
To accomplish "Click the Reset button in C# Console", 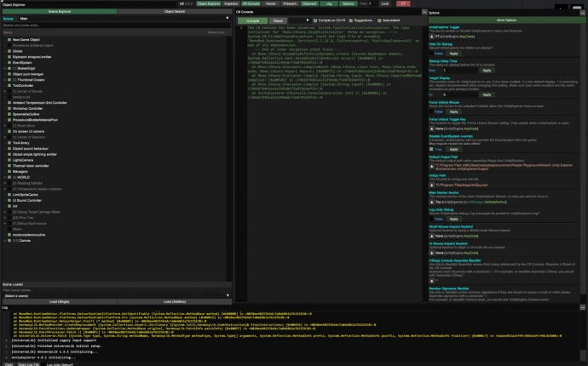I will 278,20.
